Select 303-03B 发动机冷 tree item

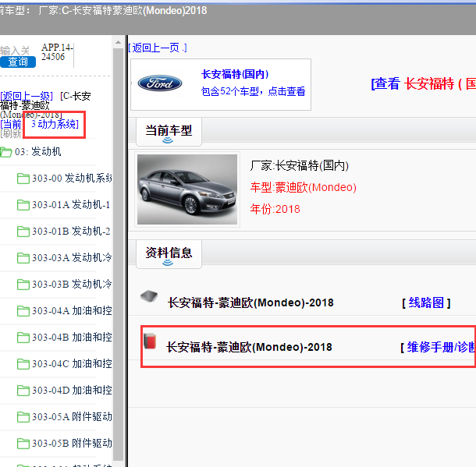click(x=72, y=284)
